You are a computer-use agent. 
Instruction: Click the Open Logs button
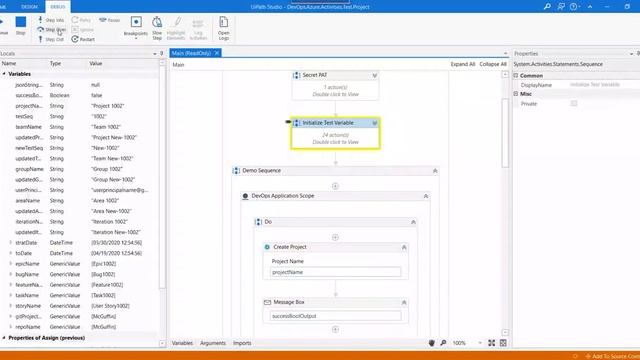223,28
